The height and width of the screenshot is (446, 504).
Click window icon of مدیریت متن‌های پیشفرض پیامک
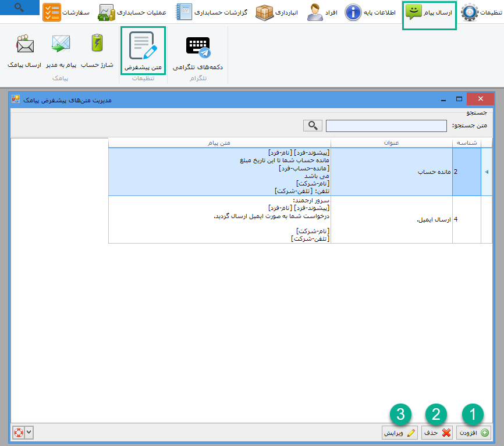coord(16,99)
